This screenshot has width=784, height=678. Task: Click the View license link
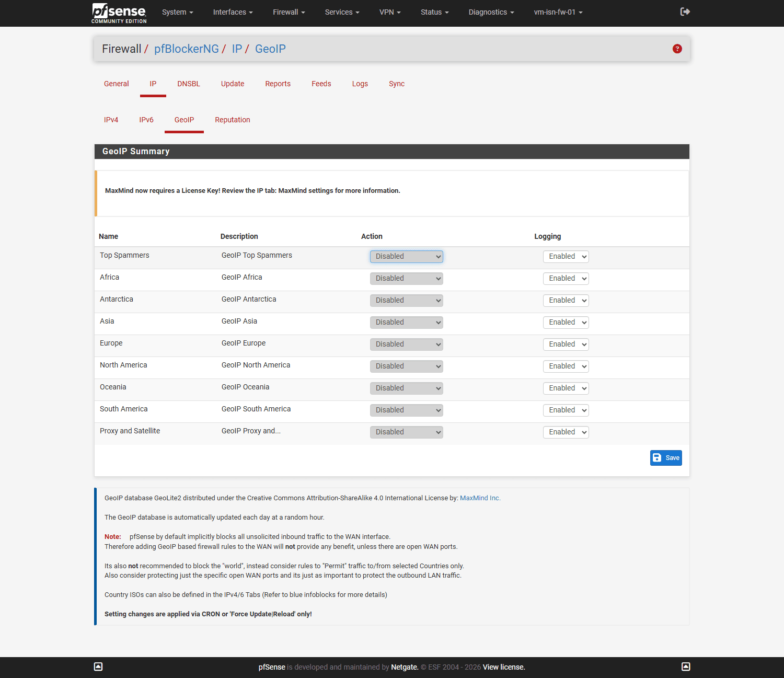tap(504, 667)
